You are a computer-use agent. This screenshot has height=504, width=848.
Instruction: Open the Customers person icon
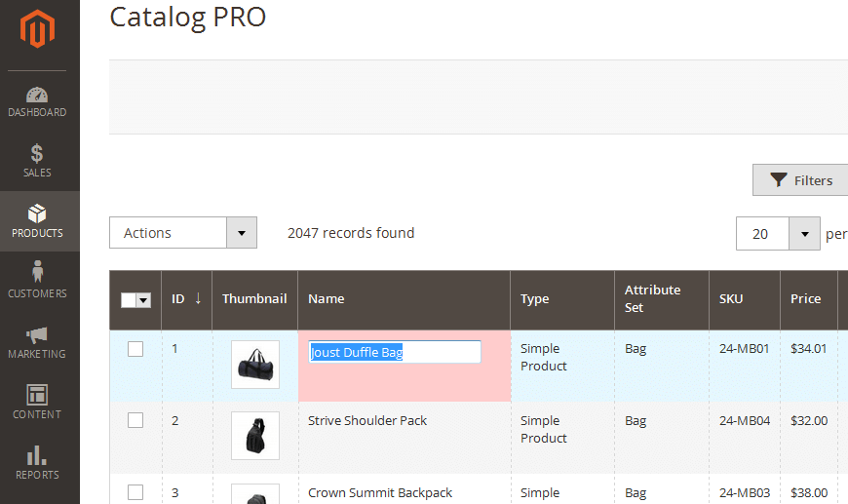(x=37, y=271)
